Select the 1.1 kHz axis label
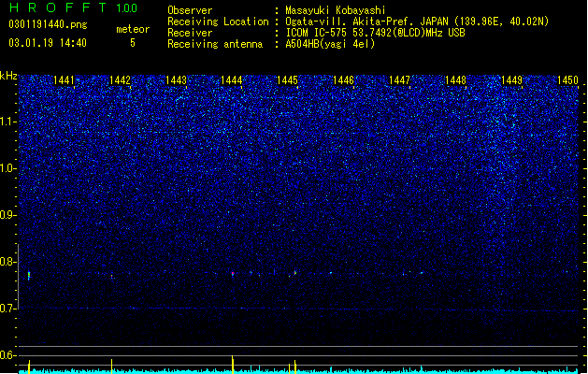The image size is (588, 374). pos(8,122)
